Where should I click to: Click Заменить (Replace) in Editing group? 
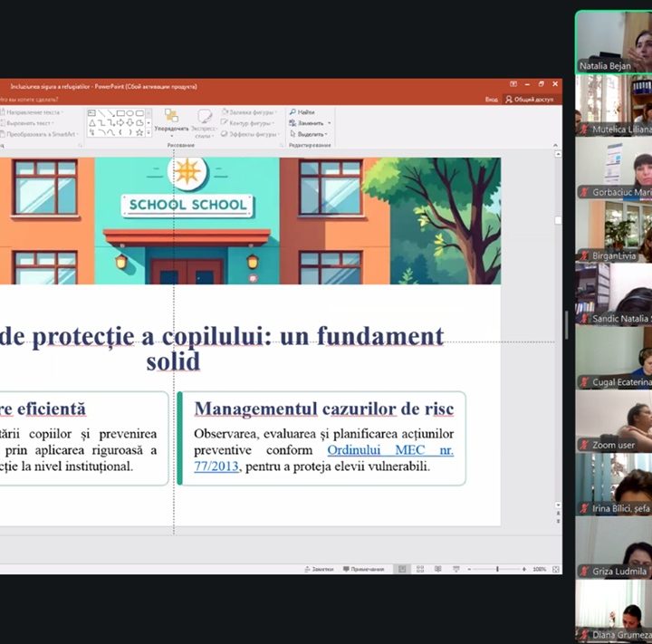click(x=309, y=122)
